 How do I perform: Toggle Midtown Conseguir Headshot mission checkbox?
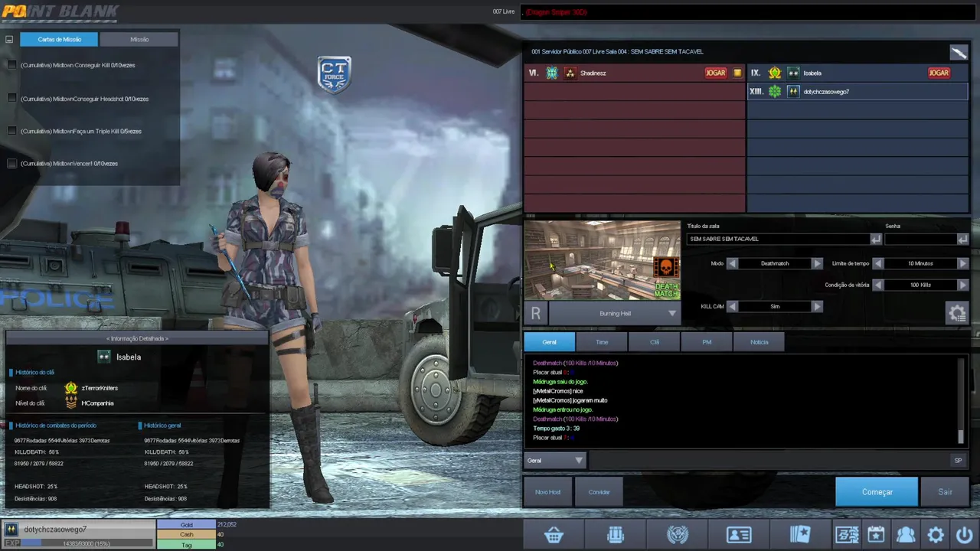click(11, 98)
